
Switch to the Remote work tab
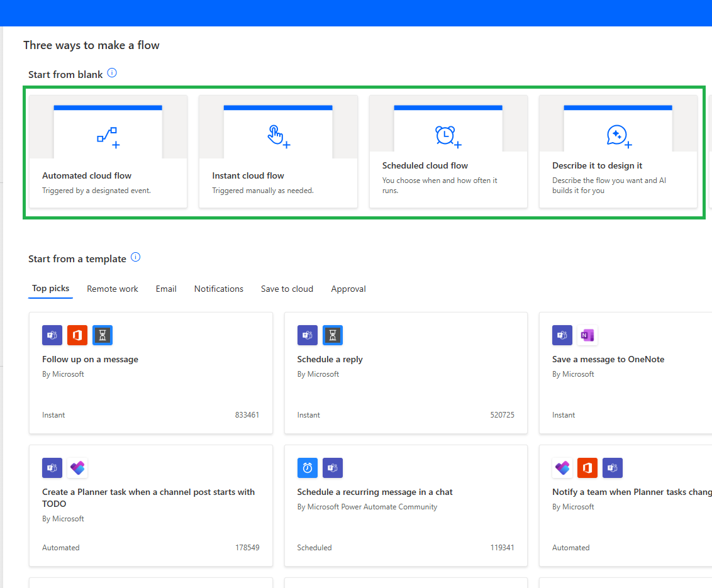(x=112, y=289)
